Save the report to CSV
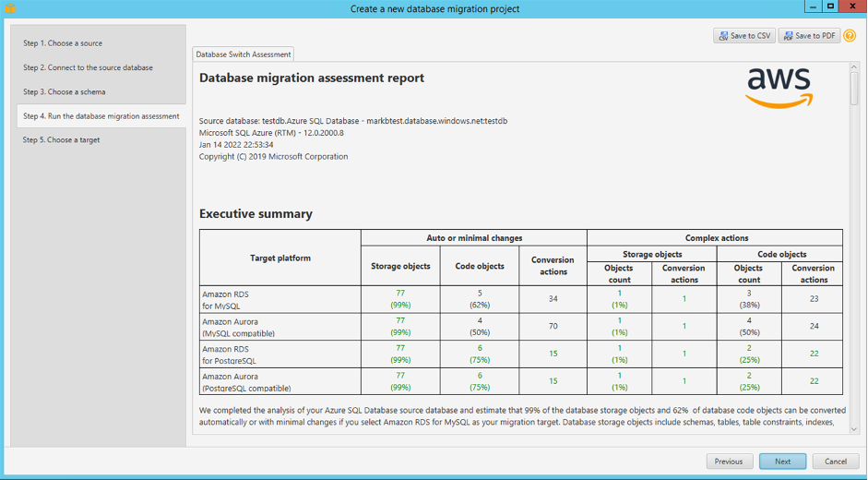The image size is (868, 480). [744, 35]
